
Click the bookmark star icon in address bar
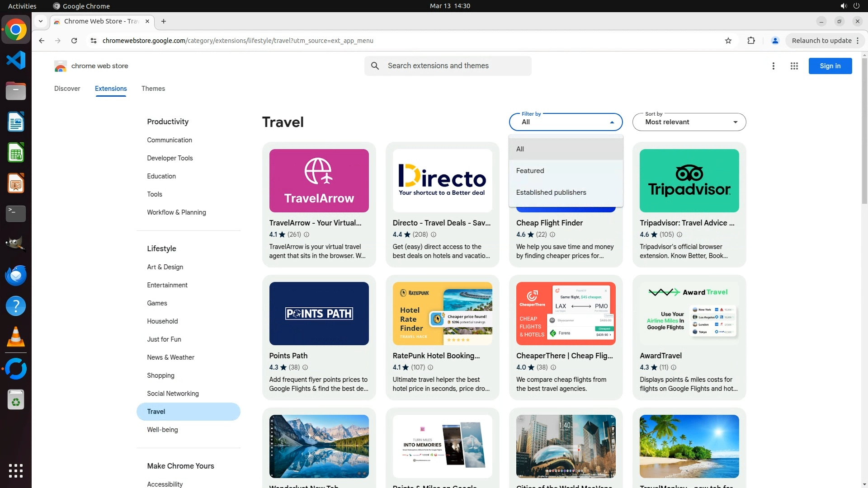click(x=728, y=41)
